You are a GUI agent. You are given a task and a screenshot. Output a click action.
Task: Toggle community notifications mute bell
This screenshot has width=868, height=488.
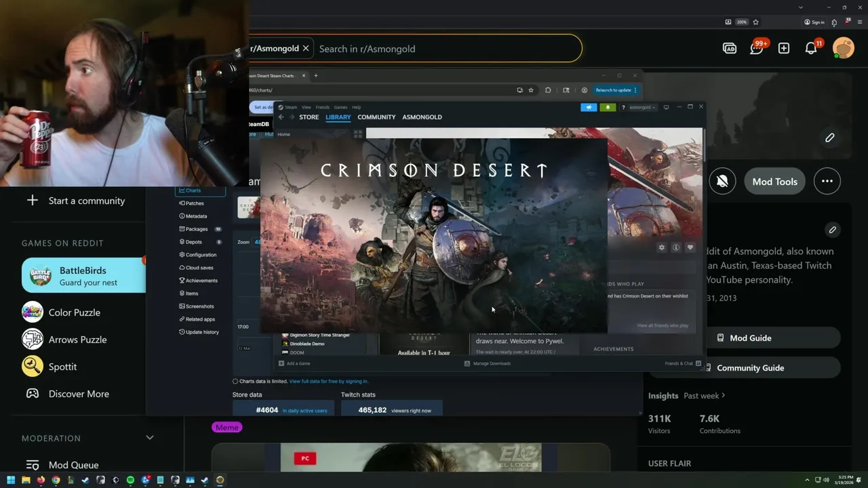[722, 181]
